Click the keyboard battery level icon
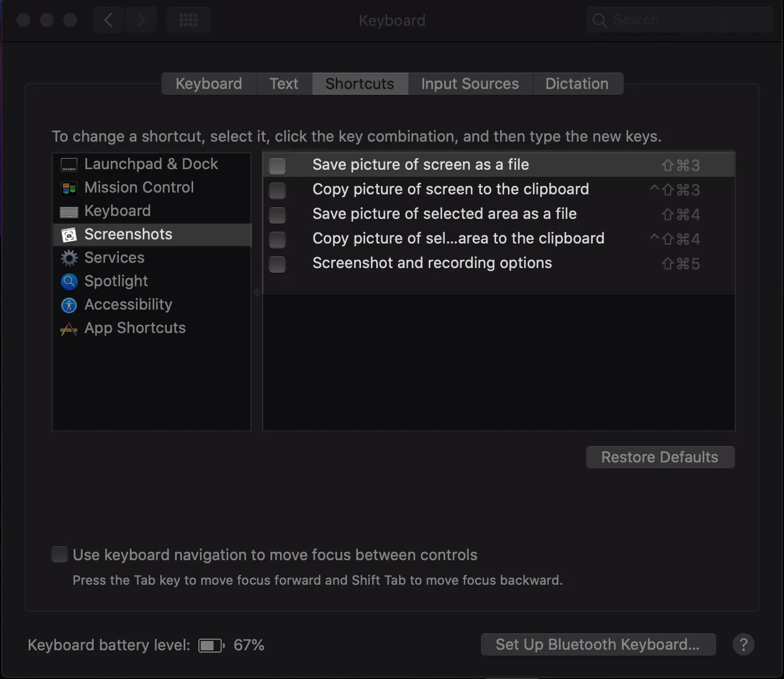 [x=211, y=646]
